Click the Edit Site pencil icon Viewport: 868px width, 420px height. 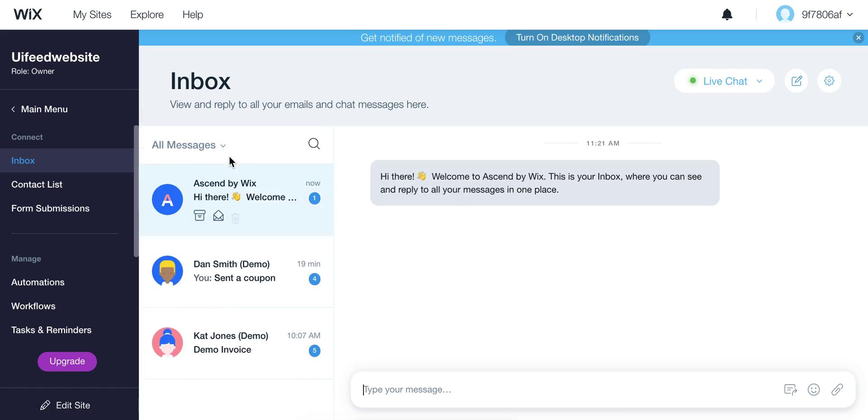point(45,405)
